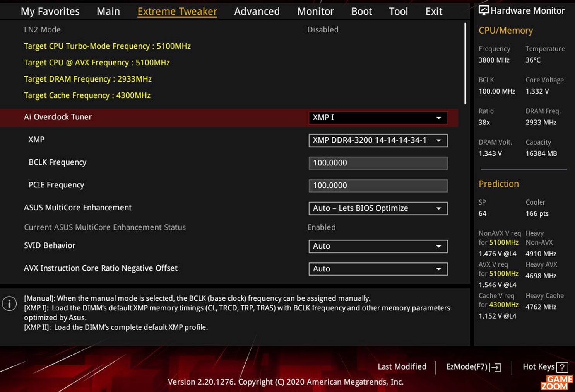Click Target Cache Frequency : 4300MHz text
This screenshot has width=575, height=392.
(87, 95)
